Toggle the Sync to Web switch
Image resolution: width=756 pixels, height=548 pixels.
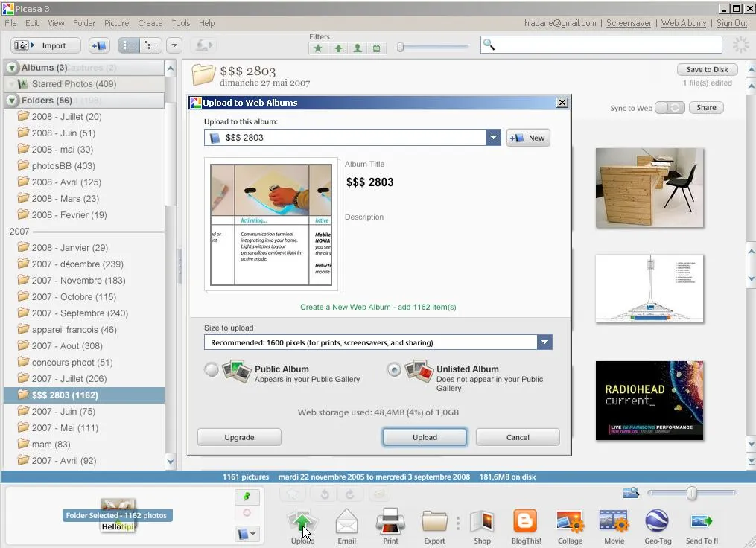[670, 108]
